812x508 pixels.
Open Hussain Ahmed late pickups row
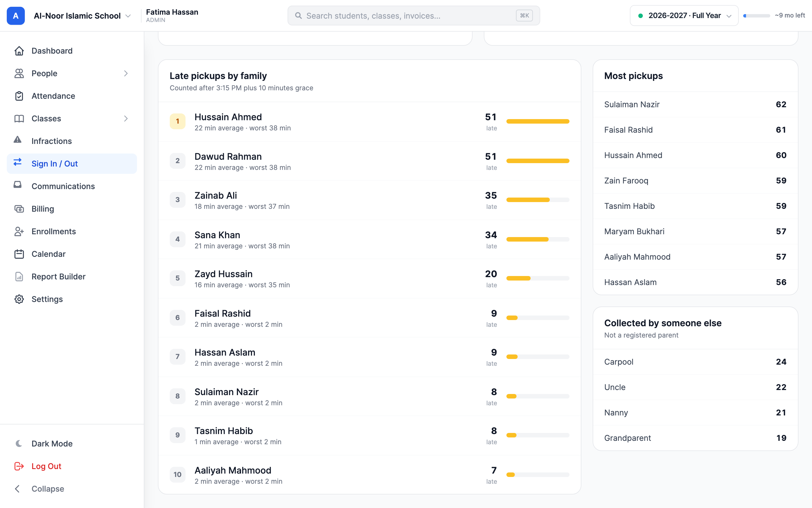[x=369, y=122]
